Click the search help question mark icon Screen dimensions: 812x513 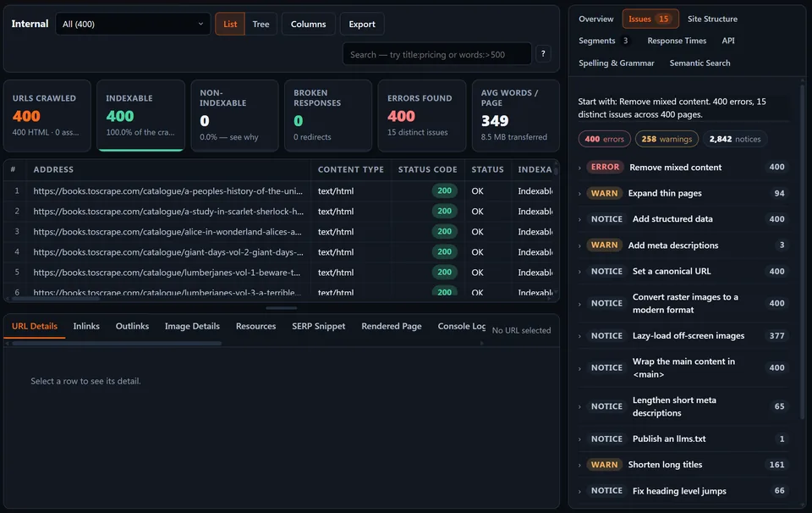click(x=543, y=53)
